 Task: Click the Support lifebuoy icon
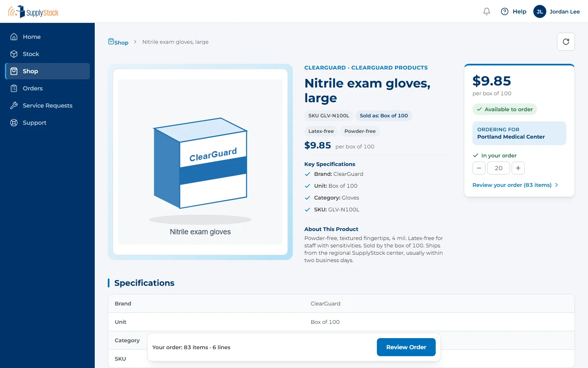pyautogui.click(x=14, y=123)
